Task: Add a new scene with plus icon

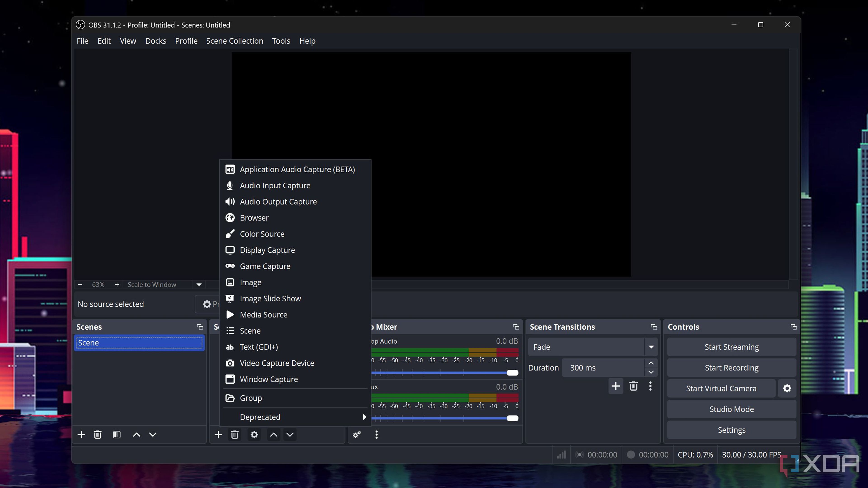Action: click(81, 434)
